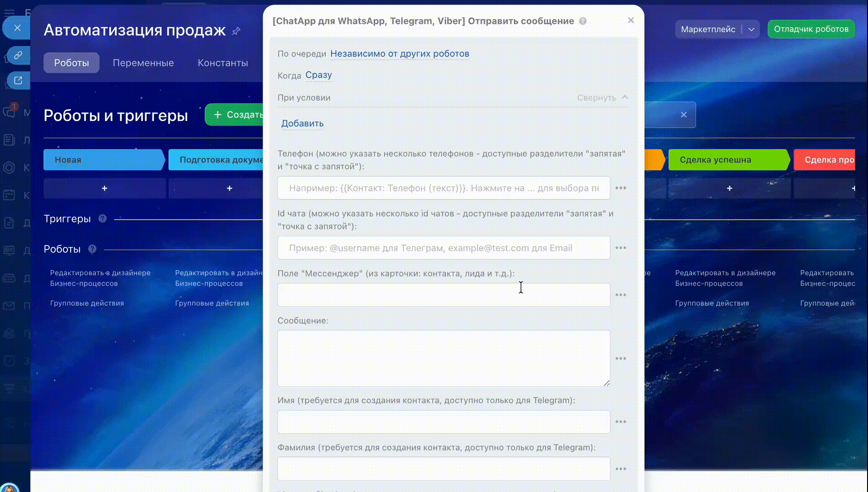Open the Сразу timing selector
Screen dimensions: 868x492
(x=318, y=75)
